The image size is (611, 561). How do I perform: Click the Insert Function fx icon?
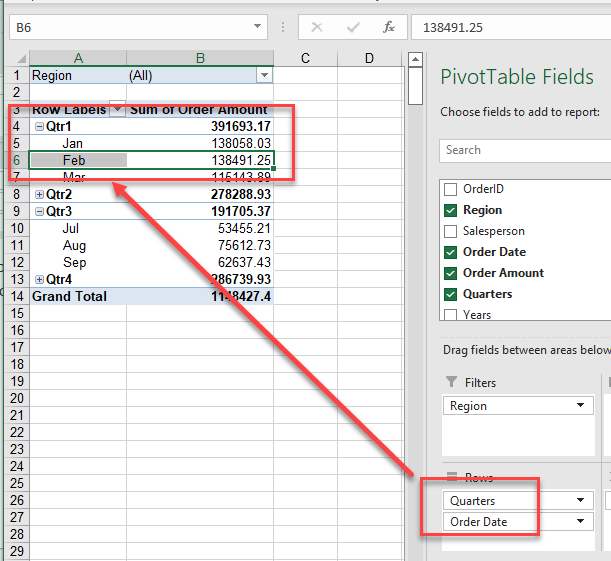[x=389, y=28]
